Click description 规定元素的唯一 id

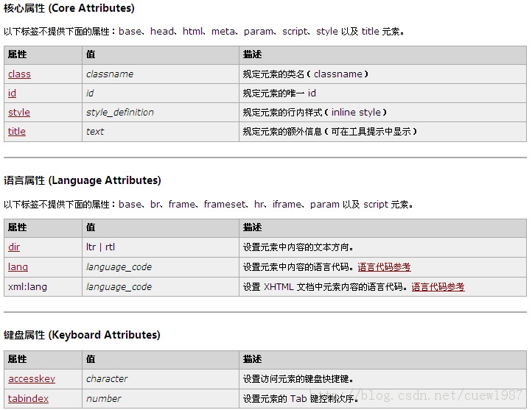pyautogui.click(x=279, y=93)
